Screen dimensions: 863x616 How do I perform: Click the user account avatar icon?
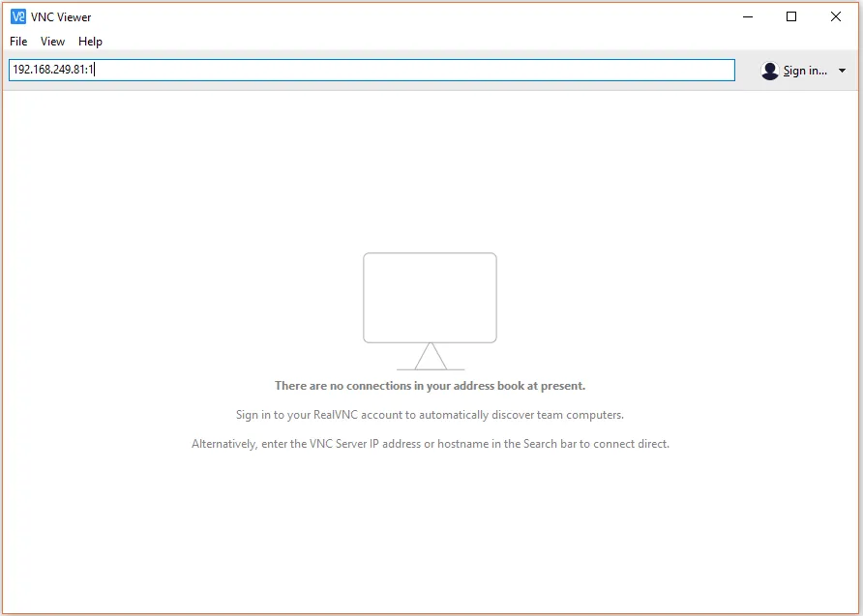769,71
